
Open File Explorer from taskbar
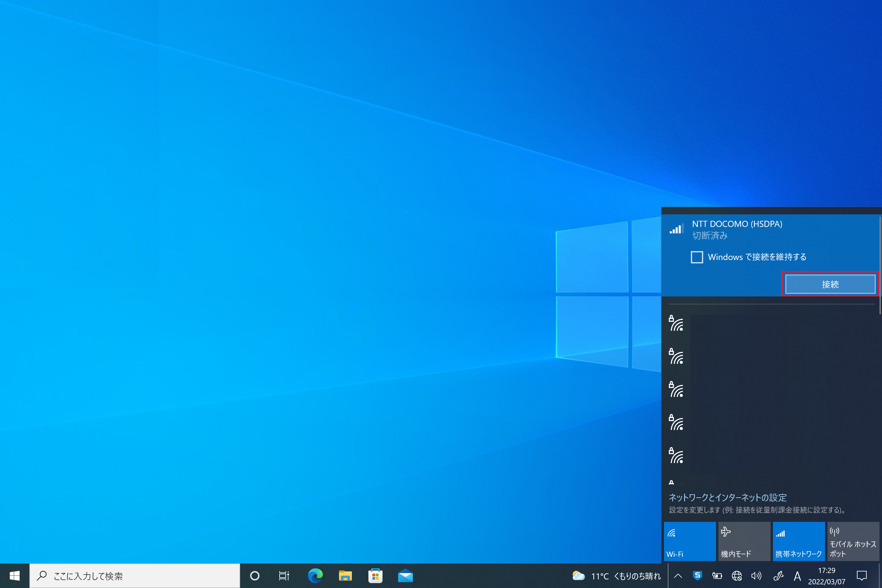(345, 576)
